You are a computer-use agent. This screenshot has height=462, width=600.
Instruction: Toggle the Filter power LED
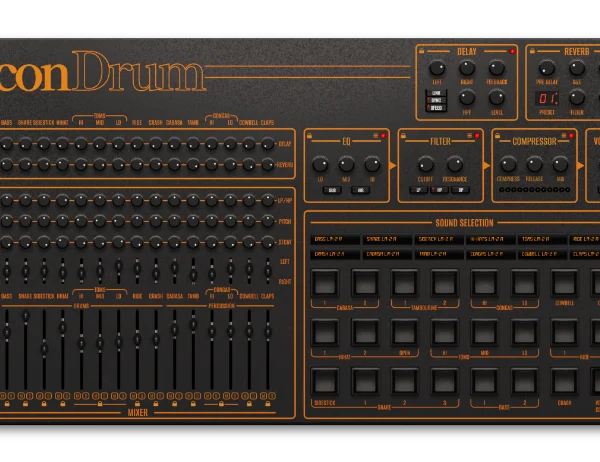pos(477,135)
